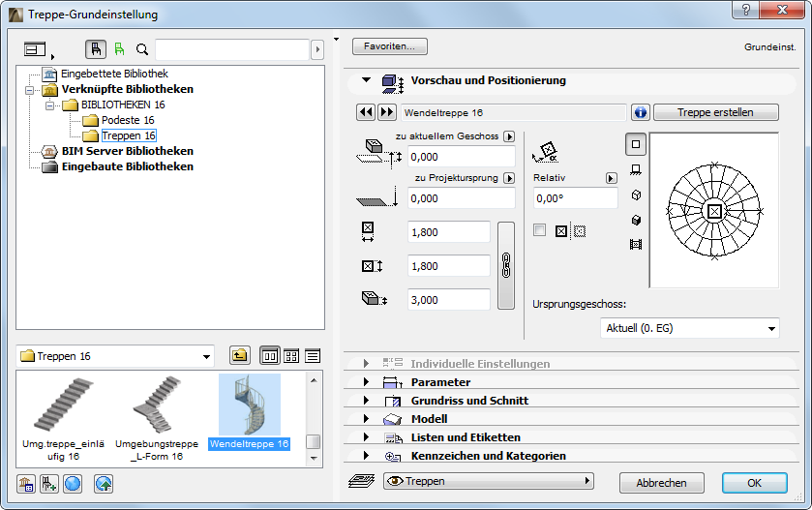Click the Treppe erstellen button
This screenshot has height=510, width=812.
pyautogui.click(x=715, y=112)
